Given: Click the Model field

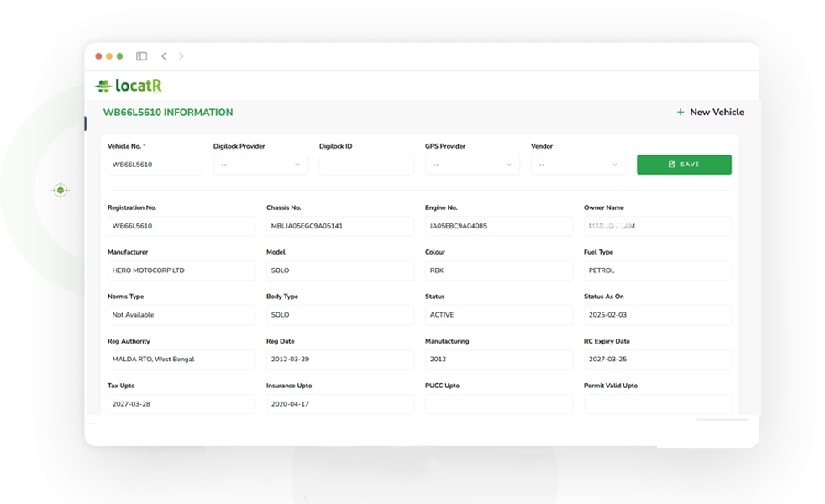Looking at the screenshot, I should point(340,270).
